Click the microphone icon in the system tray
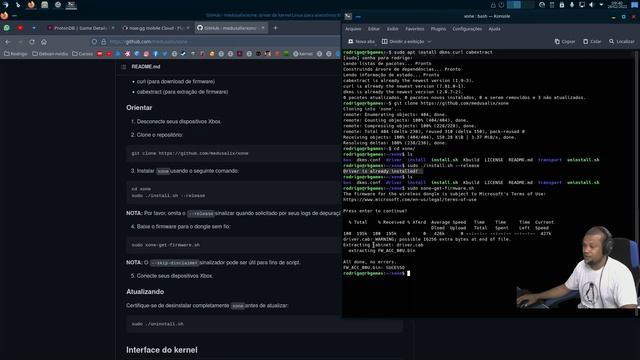The image size is (640, 360). point(572,5)
